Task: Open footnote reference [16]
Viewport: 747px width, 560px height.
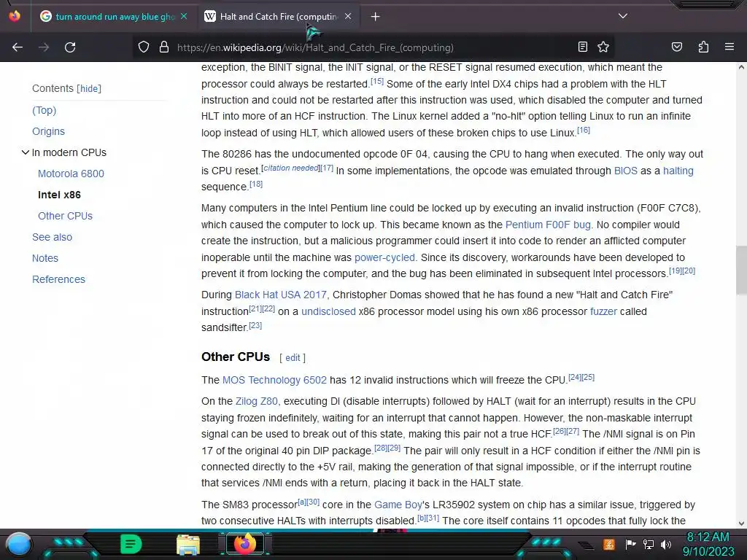Action: pyautogui.click(x=584, y=130)
